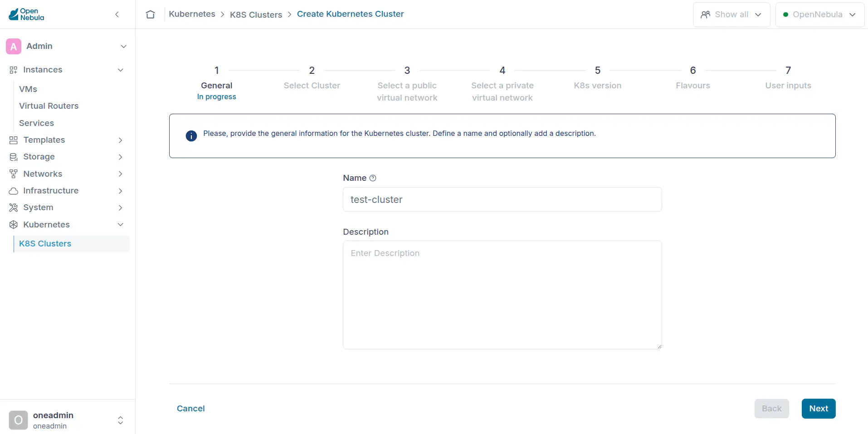Viewport: 868px width, 434px height.
Task: Focus the Description text area
Action: (502, 295)
